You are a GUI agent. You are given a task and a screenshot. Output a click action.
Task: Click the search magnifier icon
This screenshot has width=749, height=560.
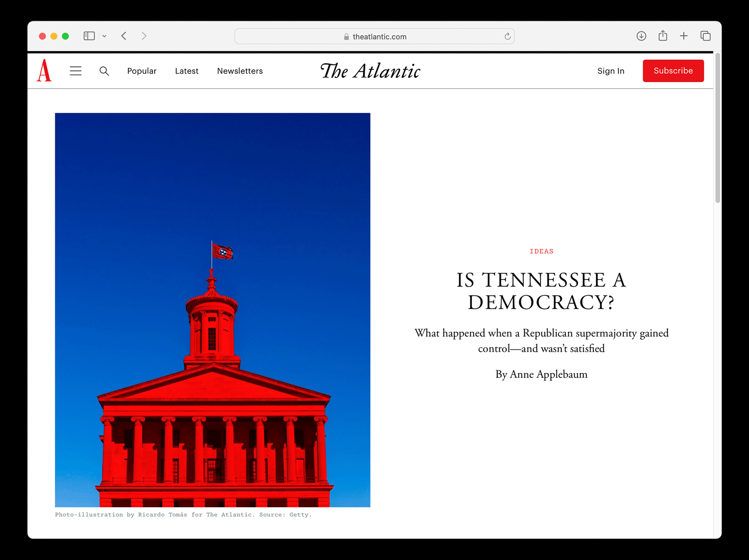click(x=104, y=71)
